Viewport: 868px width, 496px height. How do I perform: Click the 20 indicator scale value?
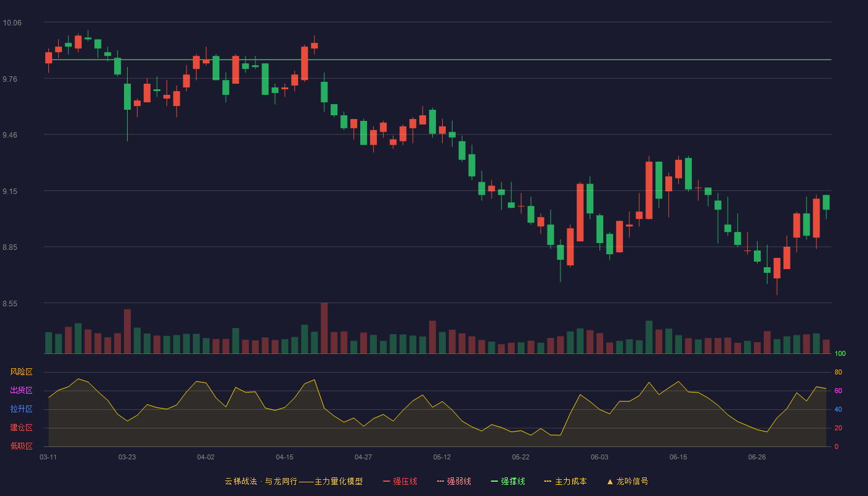point(838,428)
